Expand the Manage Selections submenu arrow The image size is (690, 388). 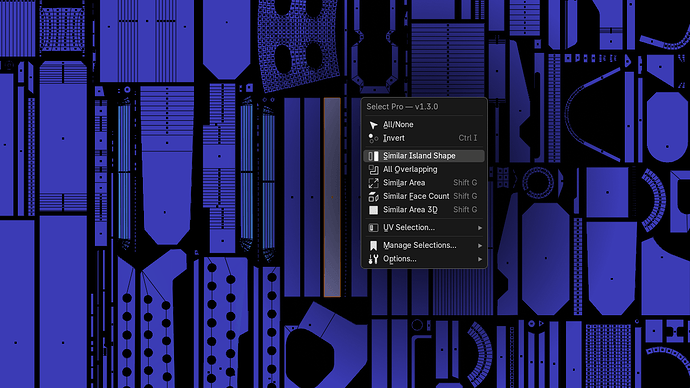[x=480, y=245]
